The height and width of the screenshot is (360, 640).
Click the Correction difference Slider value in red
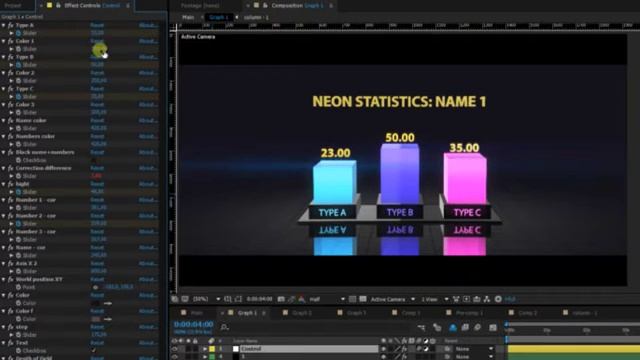tap(96, 176)
